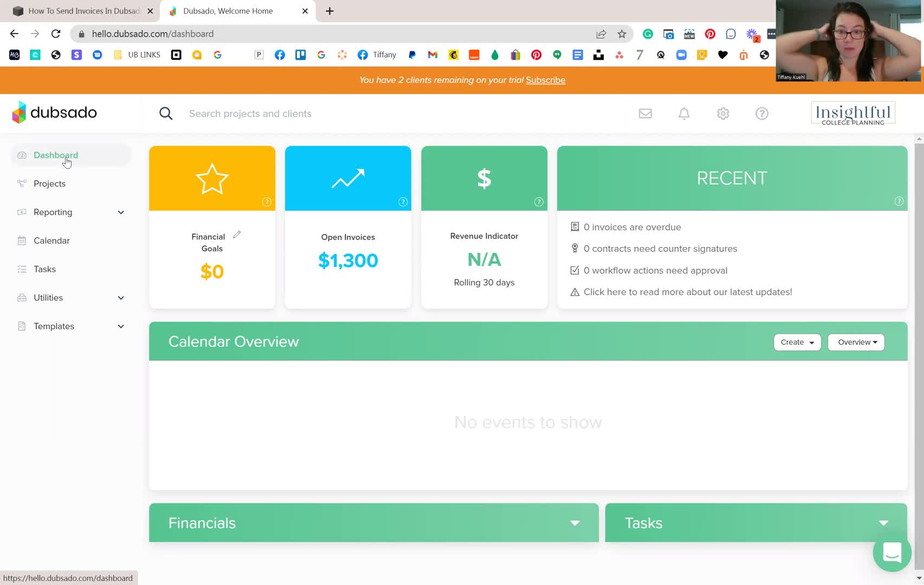Open help on Revenue Indicator card
Screen dimensions: 924x585
(539, 201)
